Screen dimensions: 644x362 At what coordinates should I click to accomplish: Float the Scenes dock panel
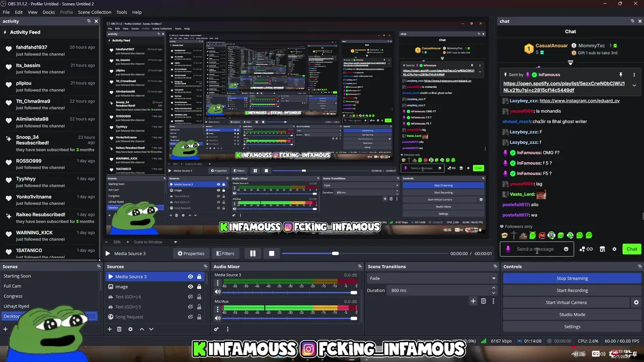[x=99, y=266]
